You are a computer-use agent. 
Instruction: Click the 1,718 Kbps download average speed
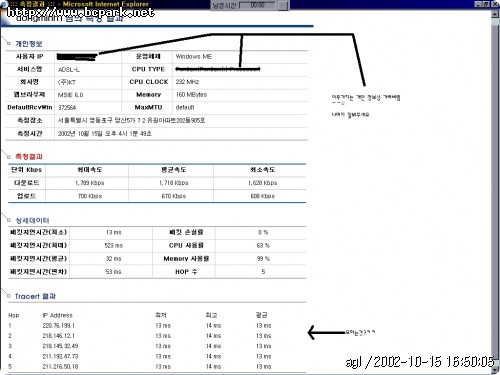[x=174, y=183]
